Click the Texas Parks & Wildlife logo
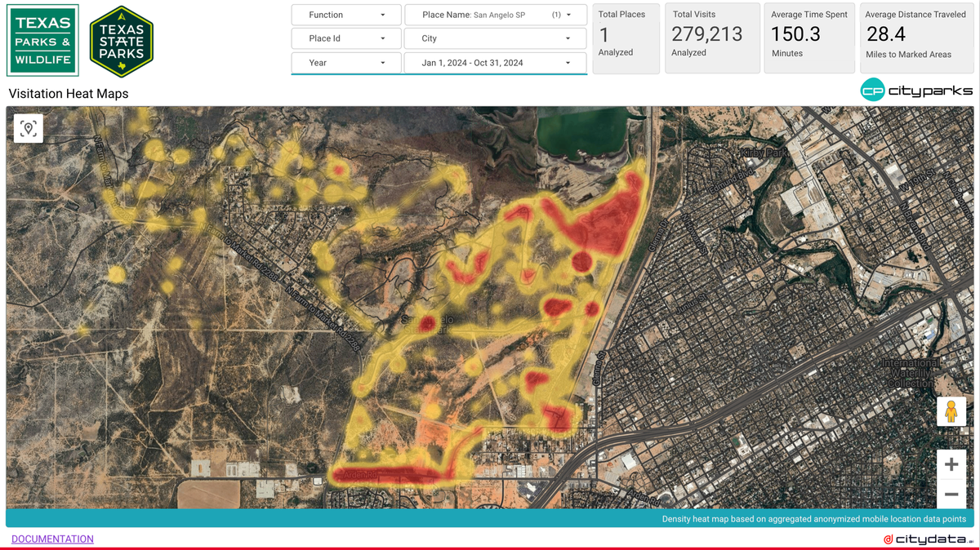980x550 pixels. [42, 41]
